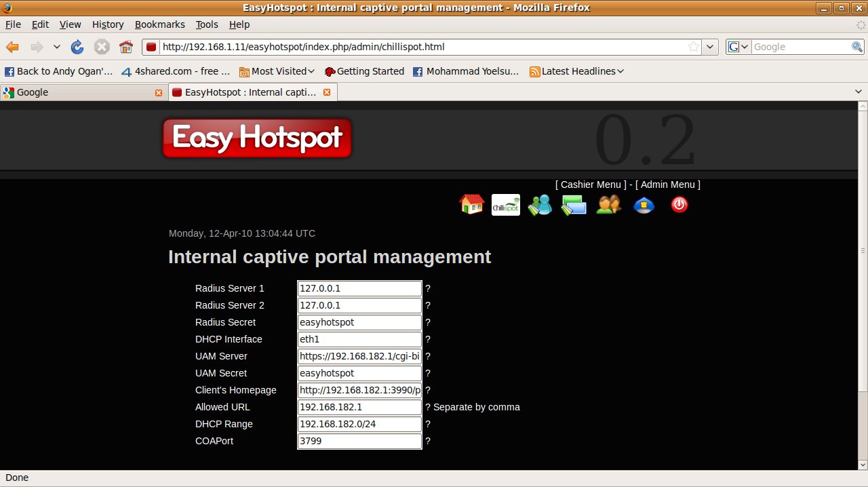Click the red power logout icon
The image size is (868, 487).
679,205
